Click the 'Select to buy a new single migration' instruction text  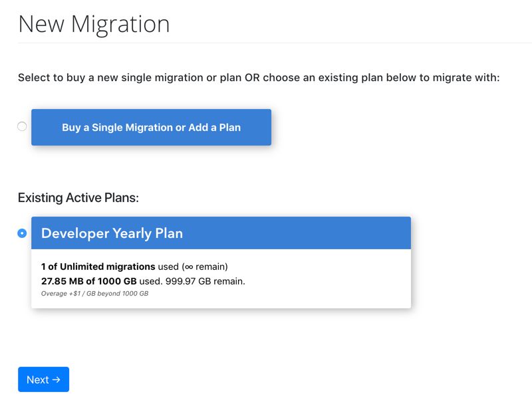tap(259, 78)
